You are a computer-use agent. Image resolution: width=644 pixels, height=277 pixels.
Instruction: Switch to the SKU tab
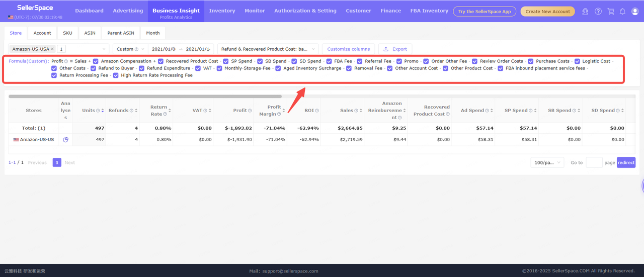[x=67, y=33]
